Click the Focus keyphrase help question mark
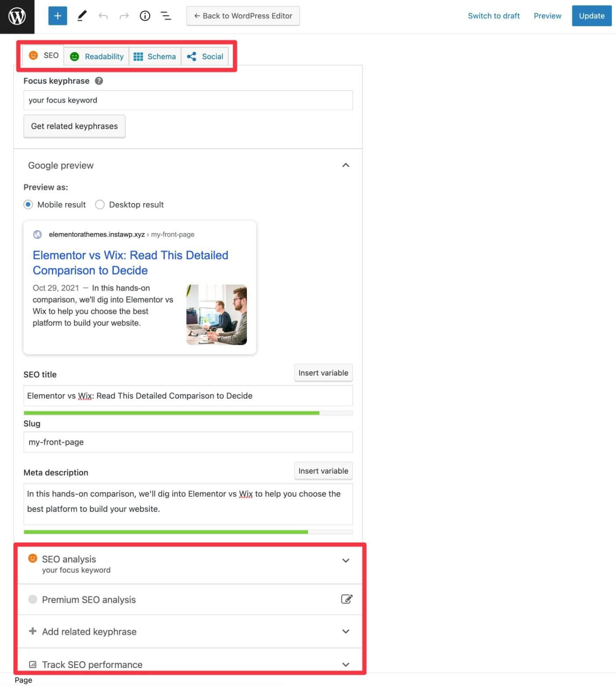The width and height of the screenshot is (616, 686). [99, 80]
